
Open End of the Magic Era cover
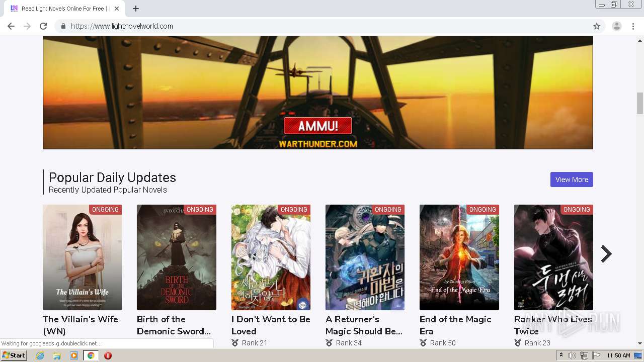(x=459, y=257)
